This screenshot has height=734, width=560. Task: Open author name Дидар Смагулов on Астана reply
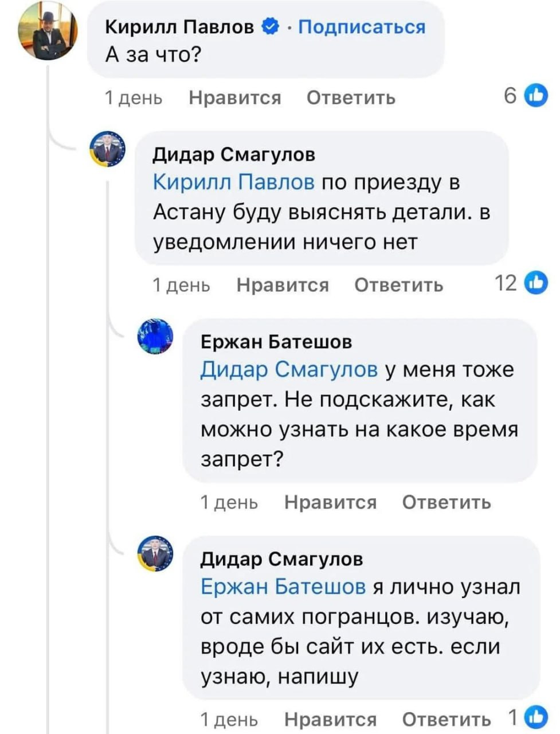(234, 154)
